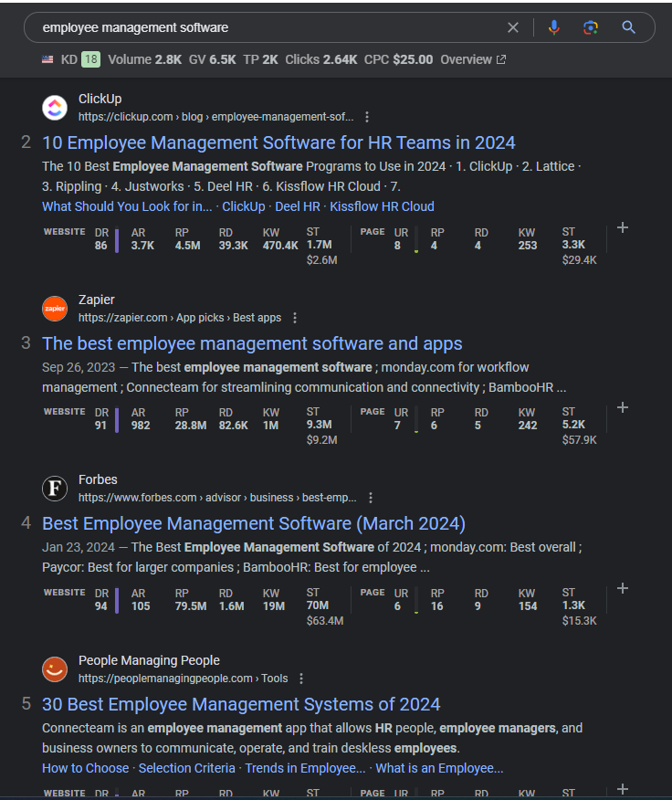Expand ClickUp result metrics with plus icon
This screenshot has width=672, height=800.
[623, 227]
